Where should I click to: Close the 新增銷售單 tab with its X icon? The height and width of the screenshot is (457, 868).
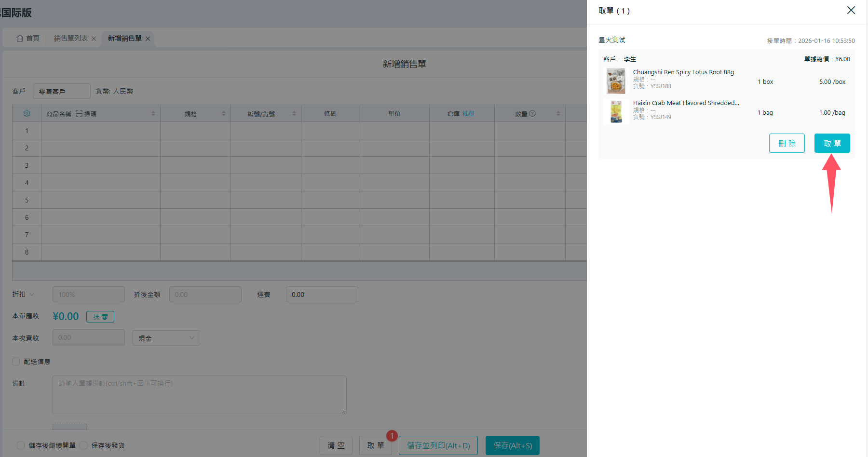pyautogui.click(x=148, y=39)
